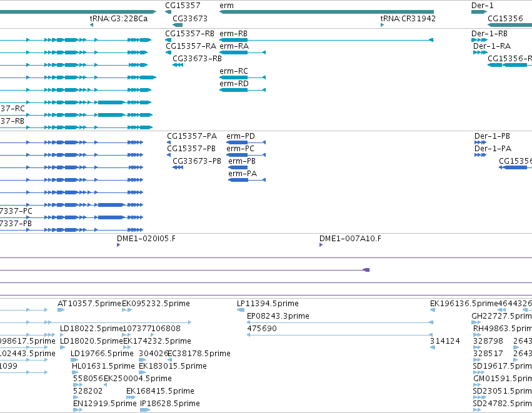Screen dimensions: 532x413
Task: Select the CG15356 gene label
Action: point(505,18)
